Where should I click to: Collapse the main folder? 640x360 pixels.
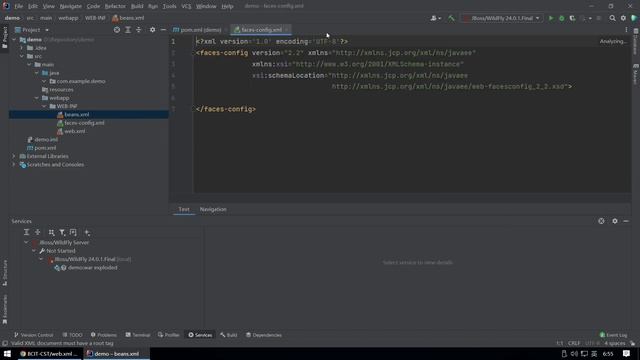(29, 64)
